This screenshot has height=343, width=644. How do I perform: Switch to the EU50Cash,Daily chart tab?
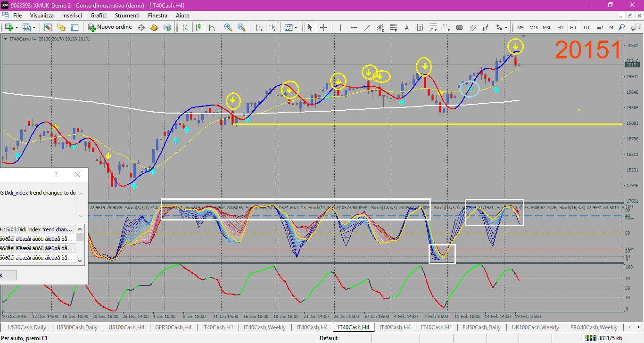(x=481, y=327)
